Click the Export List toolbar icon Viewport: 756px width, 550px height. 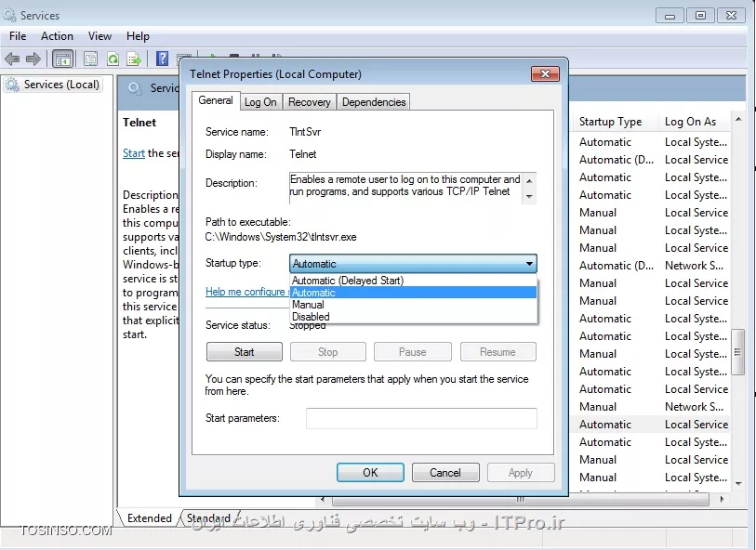tap(134, 59)
